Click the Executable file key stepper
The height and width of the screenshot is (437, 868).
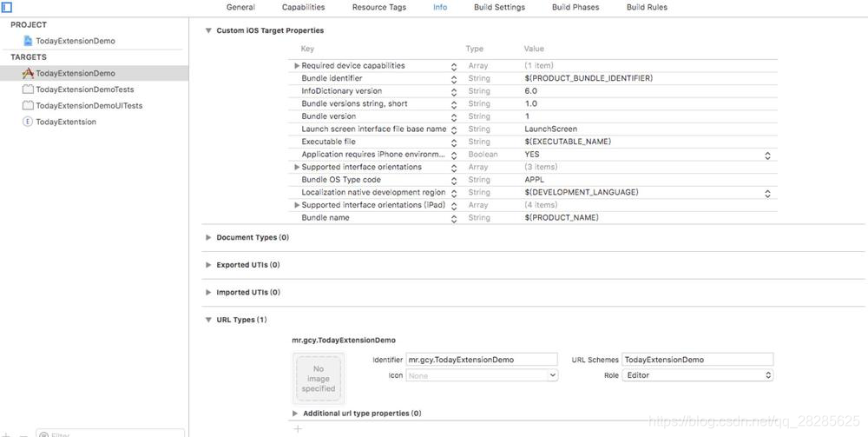click(453, 142)
